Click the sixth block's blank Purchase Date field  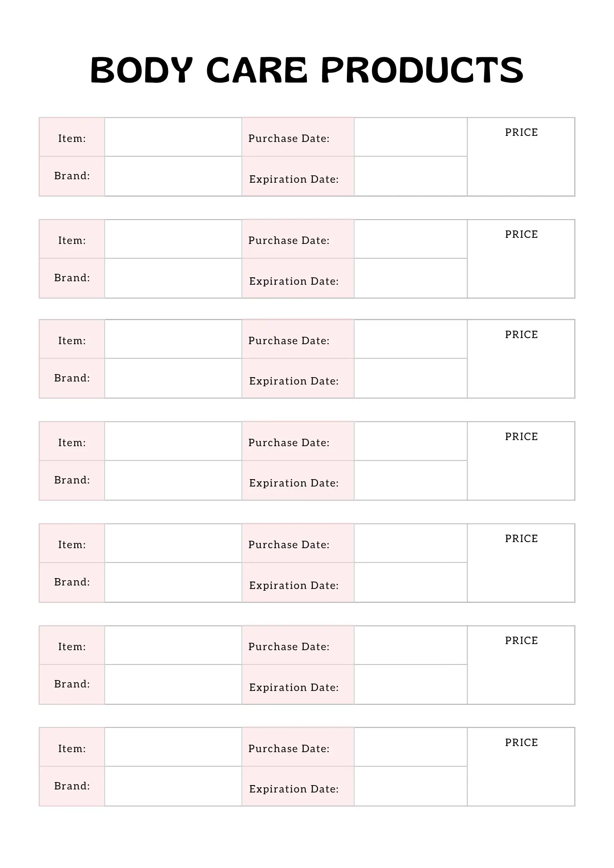(x=410, y=645)
